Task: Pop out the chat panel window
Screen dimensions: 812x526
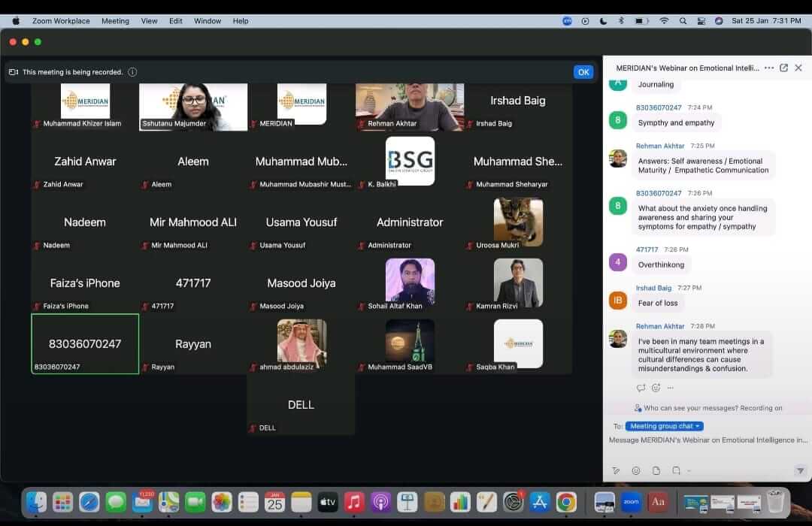Action: click(x=783, y=68)
